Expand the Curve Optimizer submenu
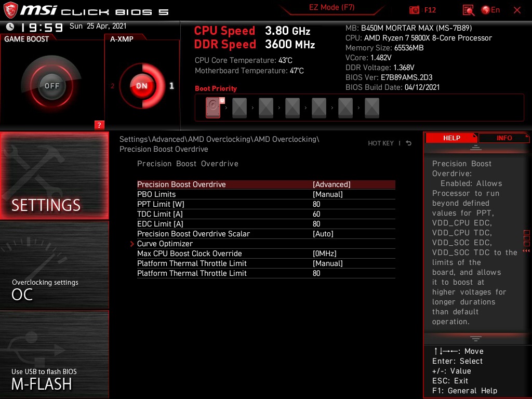 click(x=165, y=244)
